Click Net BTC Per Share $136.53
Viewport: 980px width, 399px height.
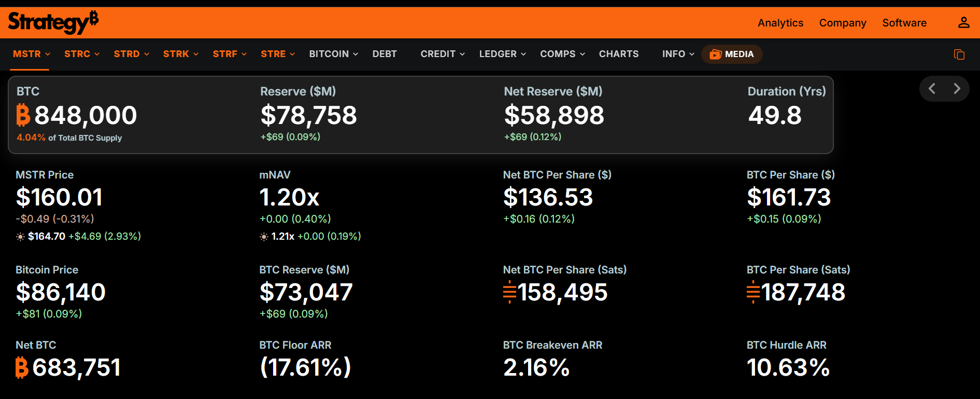pos(548,197)
